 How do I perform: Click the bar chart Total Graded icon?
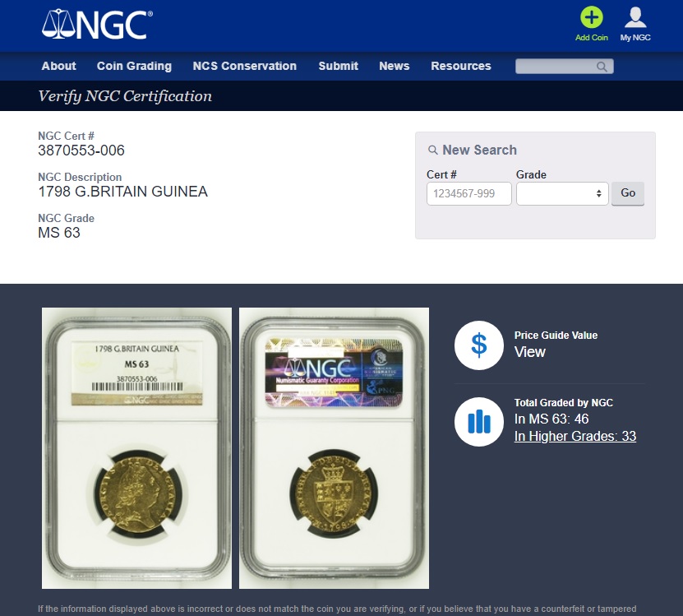(x=478, y=421)
